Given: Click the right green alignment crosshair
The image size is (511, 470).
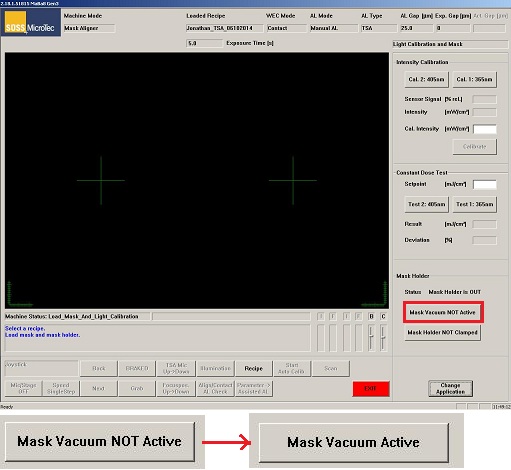Looking at the screenshot, I should click(293, 181).
